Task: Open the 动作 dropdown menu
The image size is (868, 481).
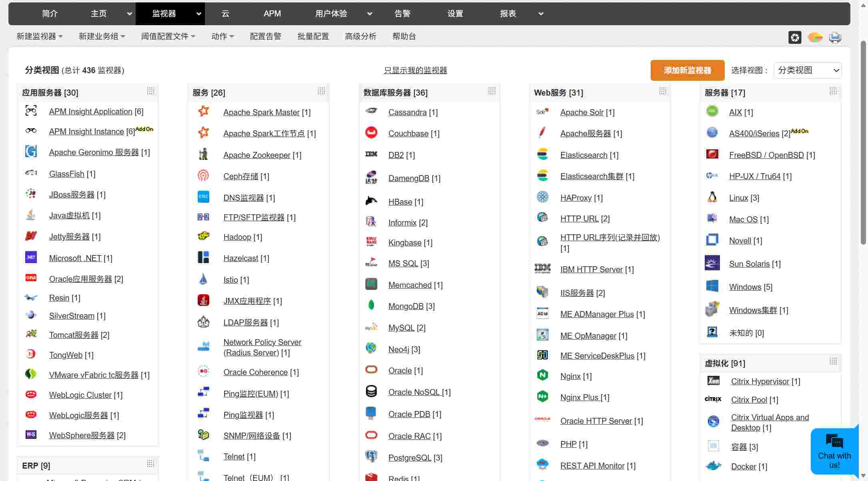Action: tap(223, 36)
